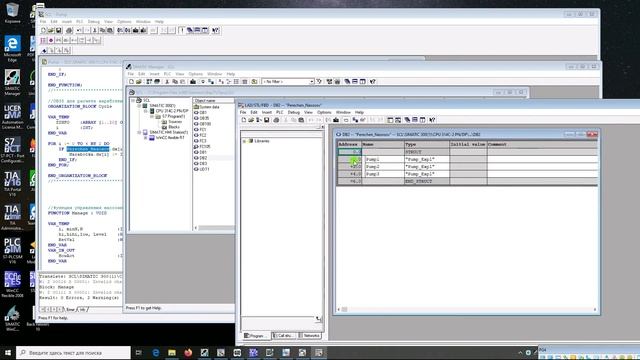The height and width of the screenshot is (360, 640).
Task: Click Memory Card icon in SIMATIC Manager toolbar
Action: [157, 82]
